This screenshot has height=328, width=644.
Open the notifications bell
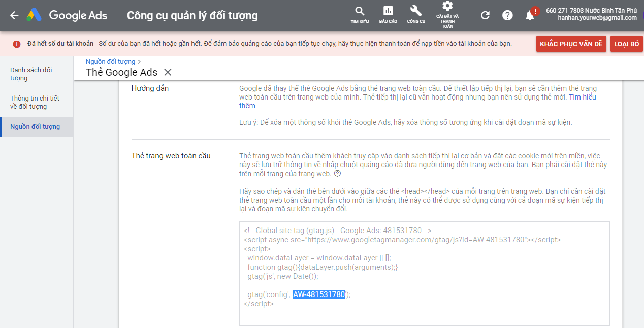[530, 15]
